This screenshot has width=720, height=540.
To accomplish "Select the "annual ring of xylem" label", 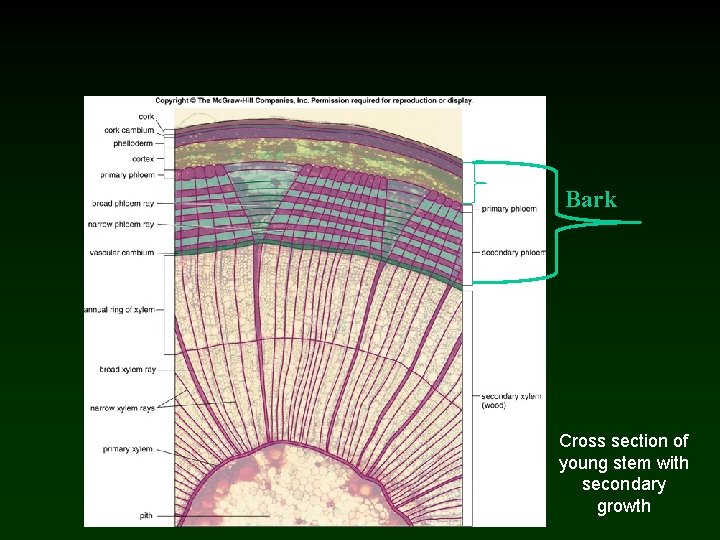I will coord(119,309).
